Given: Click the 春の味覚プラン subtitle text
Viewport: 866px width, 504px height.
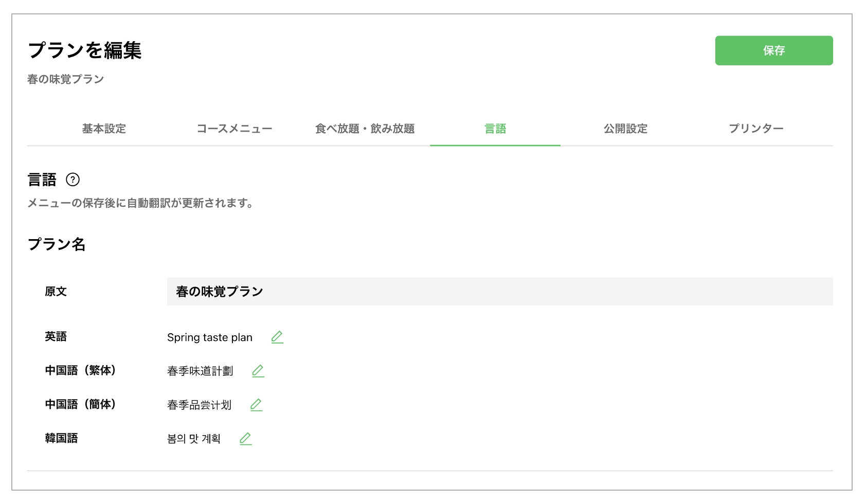Looking at the screenshot, I should pyautogui.click(x=65, y=79).
